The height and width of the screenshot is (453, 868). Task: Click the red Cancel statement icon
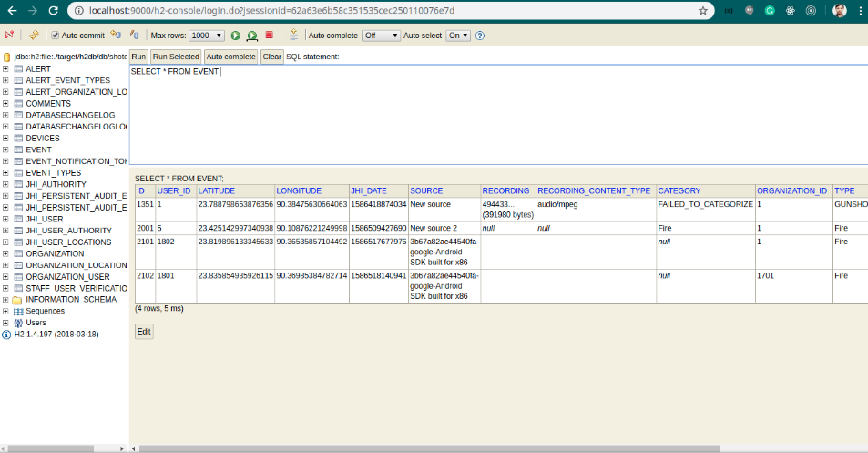[x=269, y=36]
